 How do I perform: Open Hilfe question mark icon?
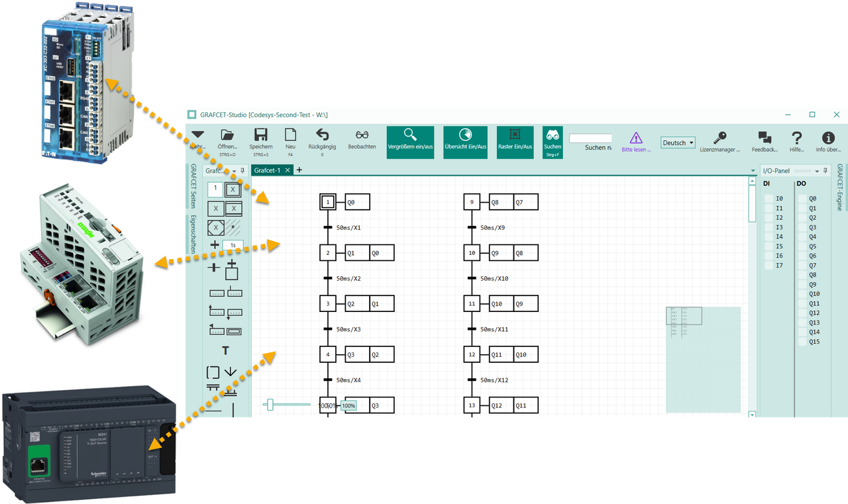point(797,137)
